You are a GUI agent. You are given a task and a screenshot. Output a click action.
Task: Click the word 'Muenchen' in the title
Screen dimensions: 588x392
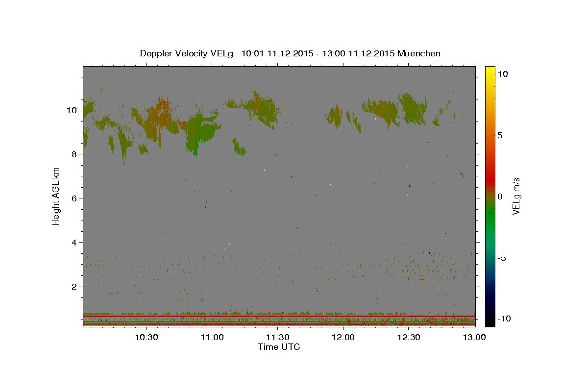[419, 53]
